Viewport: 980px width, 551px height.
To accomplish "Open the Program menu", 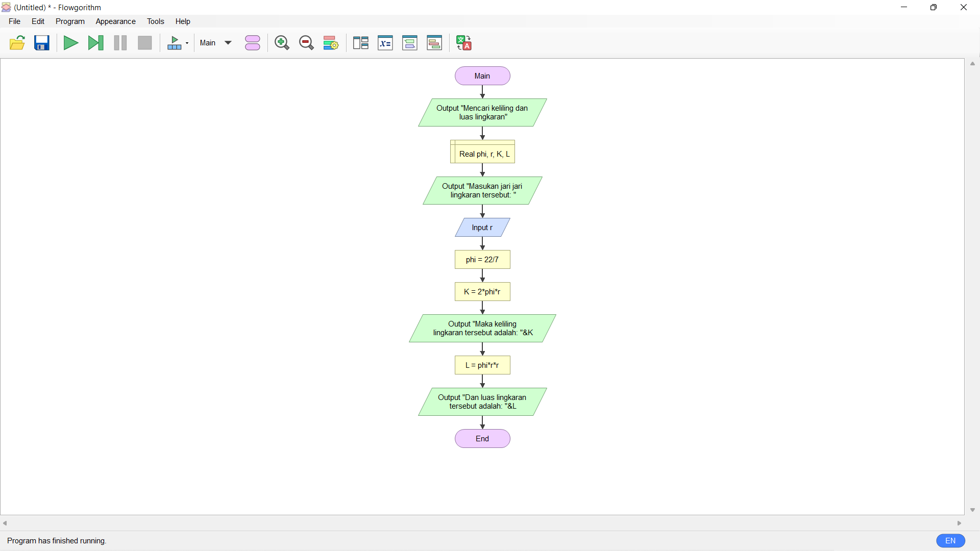I will 70,21.
